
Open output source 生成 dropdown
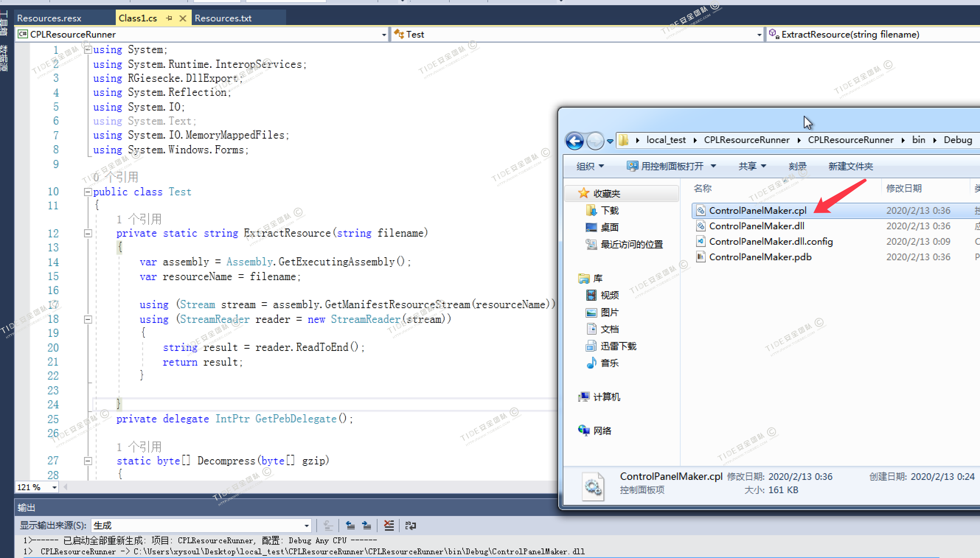[307, 526]
